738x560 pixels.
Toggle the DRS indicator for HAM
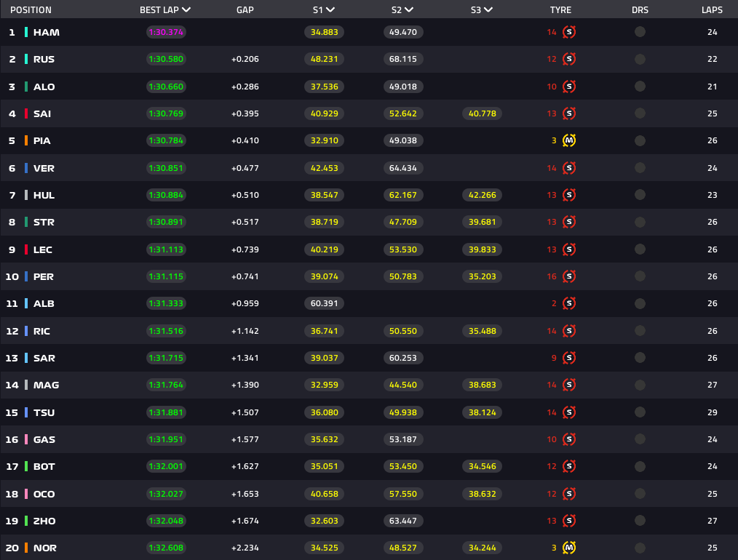(x=640, y=32)
